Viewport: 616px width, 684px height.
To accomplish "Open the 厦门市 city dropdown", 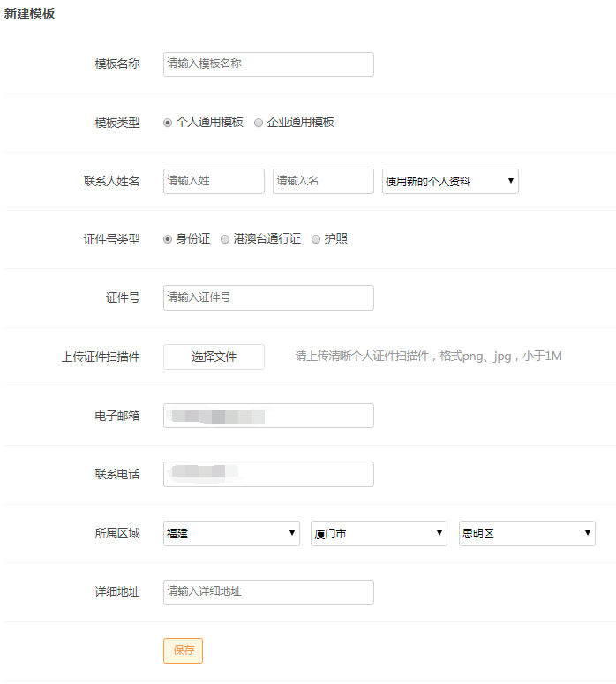I will click(379, 533).
